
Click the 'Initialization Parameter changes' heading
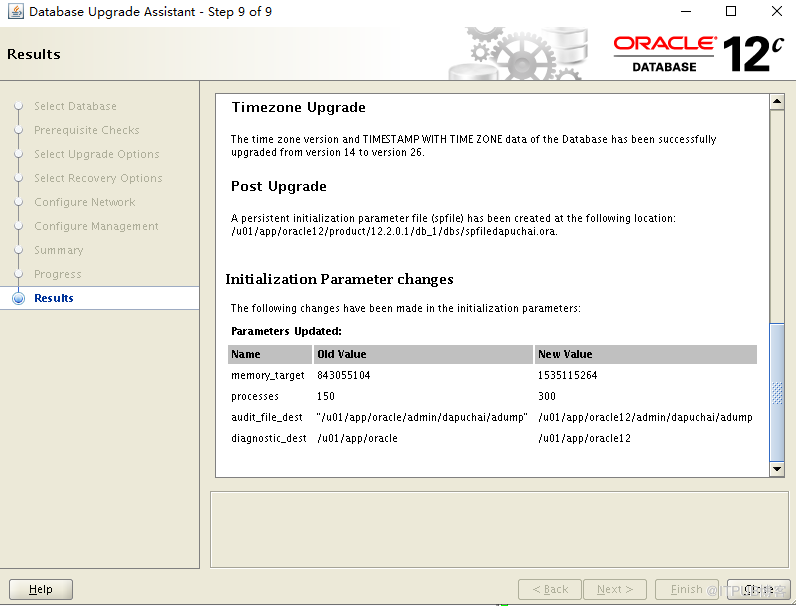[x=339, y=279]
